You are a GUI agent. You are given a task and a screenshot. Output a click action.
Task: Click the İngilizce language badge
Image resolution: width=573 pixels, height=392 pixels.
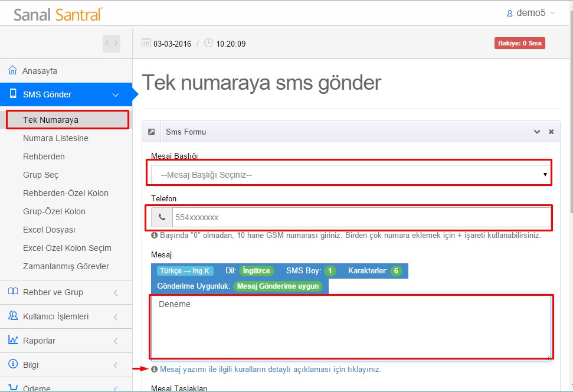257,270
